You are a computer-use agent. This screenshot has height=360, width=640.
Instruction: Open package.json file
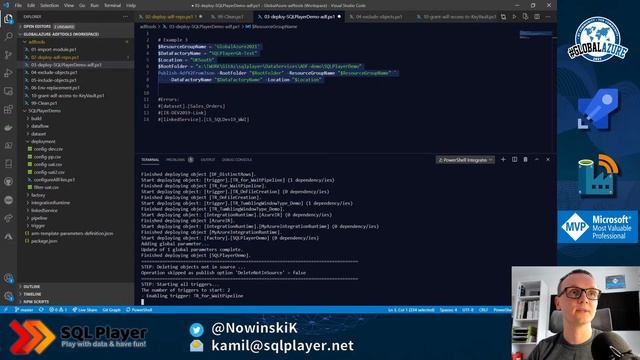pos(76,241)
